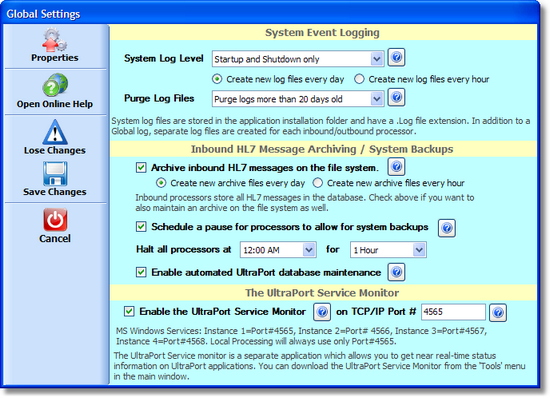Viewport: 550px width, 398px height.
Task: Open Online Help globe icon
Action: pyautogui.click(x=55, y=85)
